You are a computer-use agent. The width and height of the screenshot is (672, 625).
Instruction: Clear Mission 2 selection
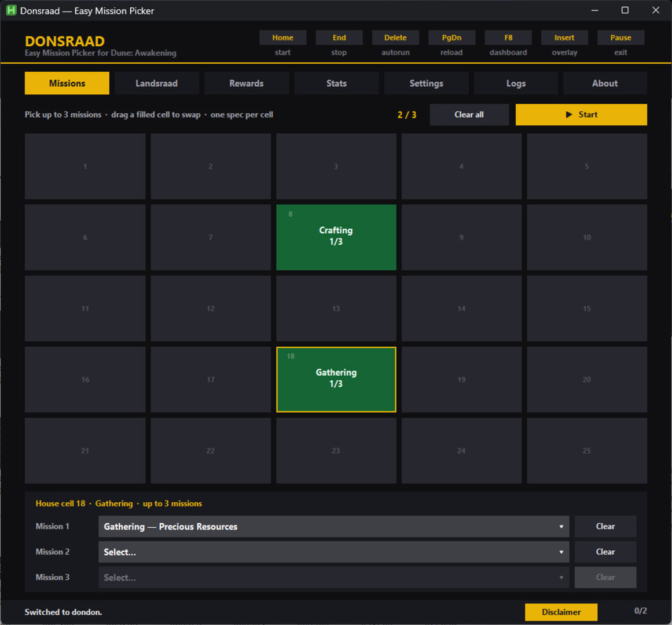(x=605, y=552)
